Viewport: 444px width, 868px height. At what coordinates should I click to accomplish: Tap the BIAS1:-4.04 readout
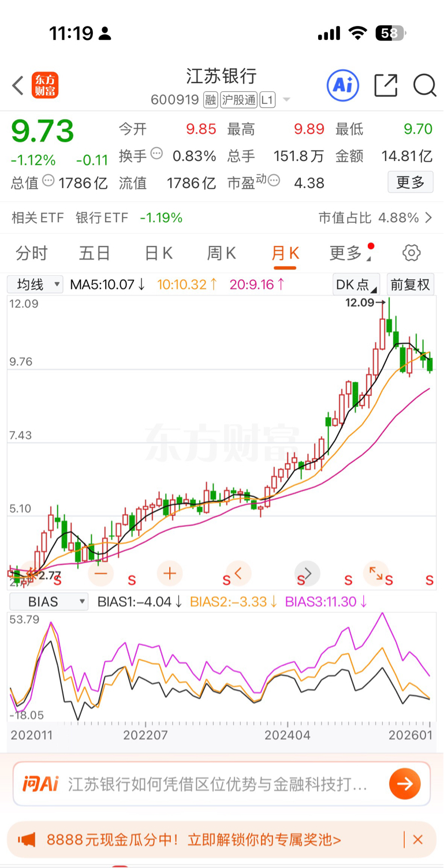coord(140,601)
